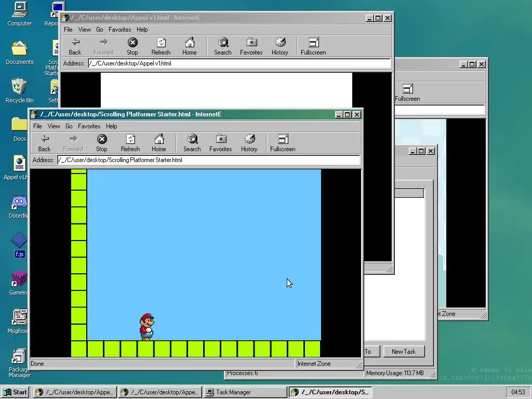532x399 pixels.
Task: Open Help menu in Appel v1 window
Action: [x=142, y=30]
